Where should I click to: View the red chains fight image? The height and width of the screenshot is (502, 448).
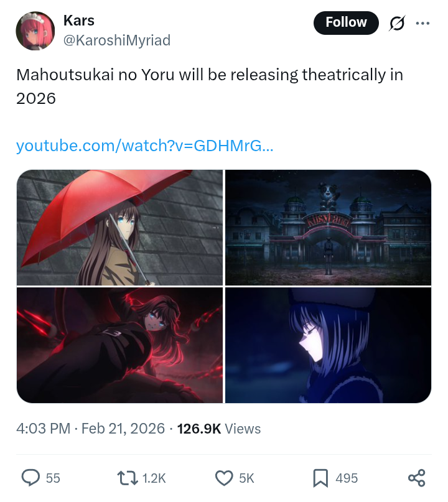pyautogui.click(x=119, y=345)
